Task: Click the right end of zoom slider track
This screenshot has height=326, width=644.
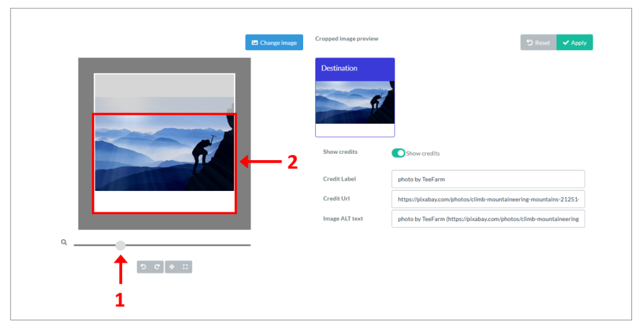Action: pyautogui.click(x=248, y=245)
